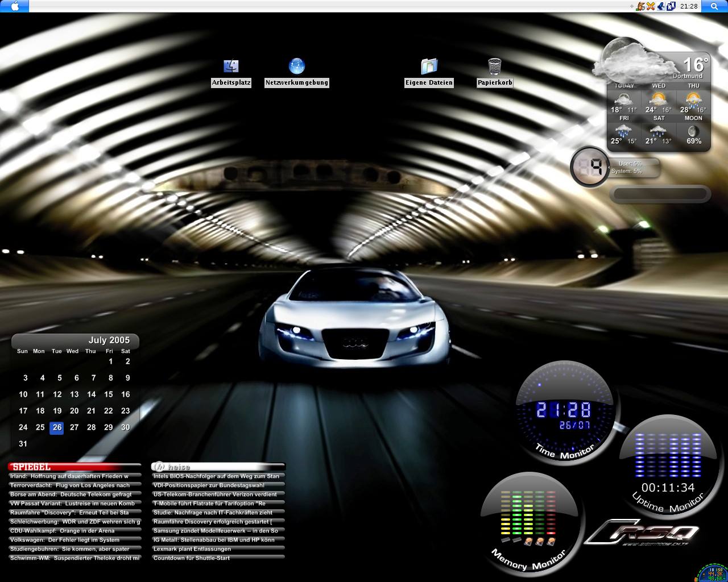Select day 31 in the calendar
This screenshot has height=582, width=728.
point(23,444)
